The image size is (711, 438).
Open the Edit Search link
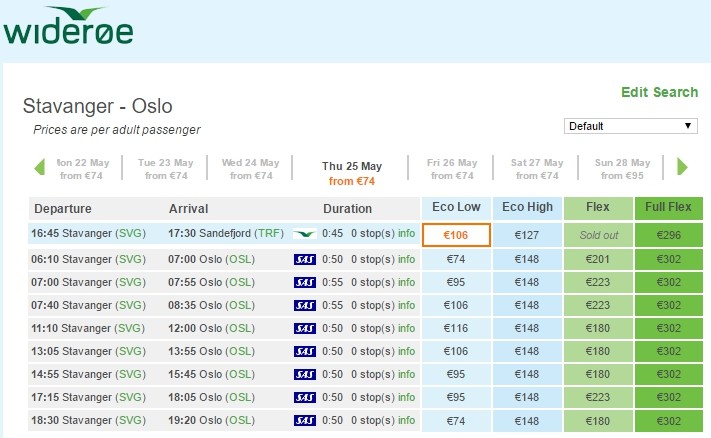point(659,92)
